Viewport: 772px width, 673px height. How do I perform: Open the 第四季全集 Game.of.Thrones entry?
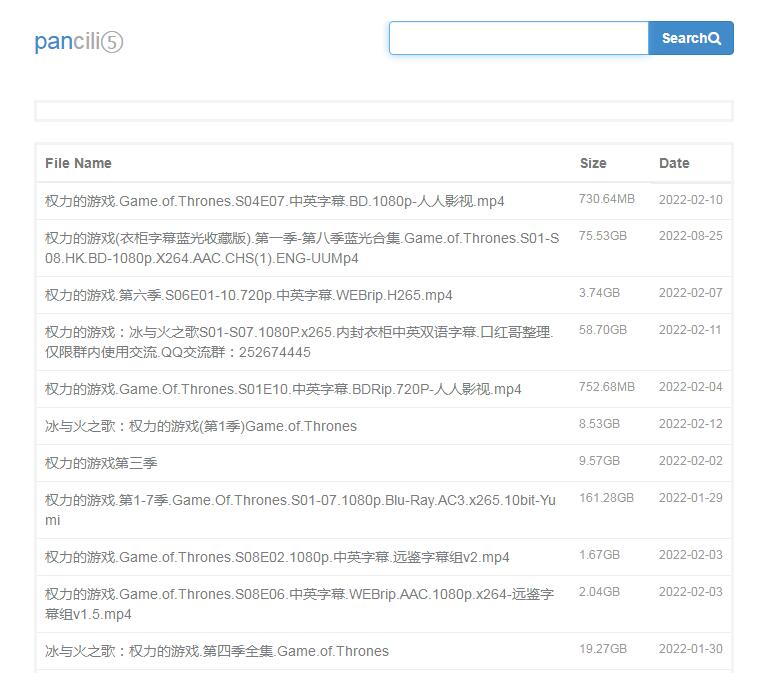pyautogui.click(x=217, y=651)
